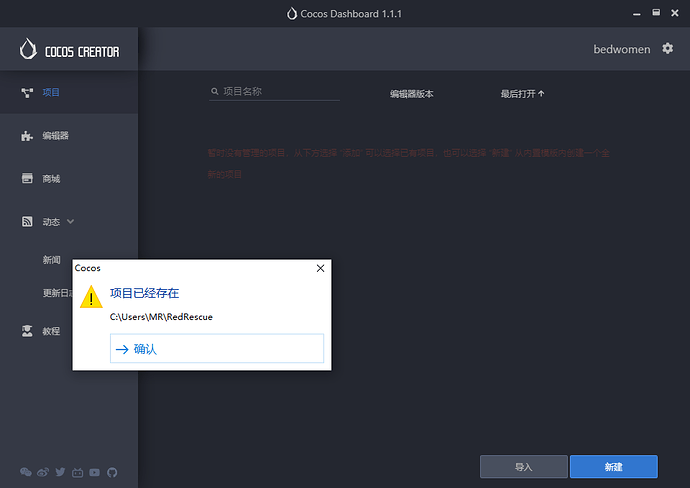Collapse the 动态 section chevron

(70, 221)
